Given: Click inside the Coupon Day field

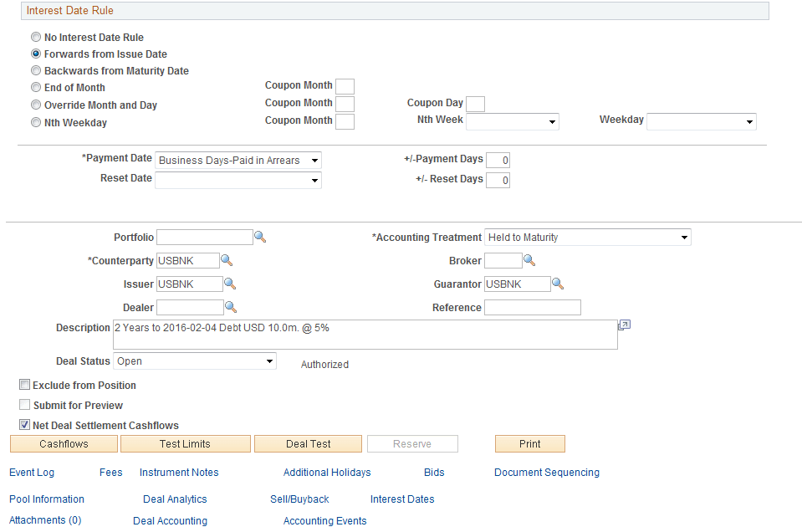Looking at the screenshot, I should 475,104.
